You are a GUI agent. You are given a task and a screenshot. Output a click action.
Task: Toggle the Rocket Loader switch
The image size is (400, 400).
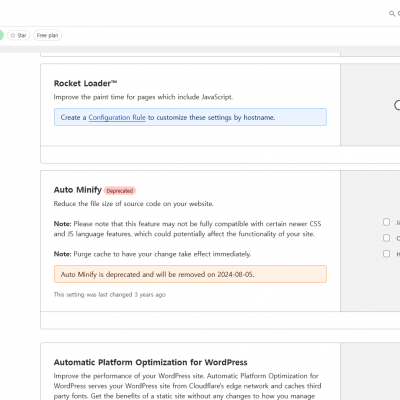point(397,105)
